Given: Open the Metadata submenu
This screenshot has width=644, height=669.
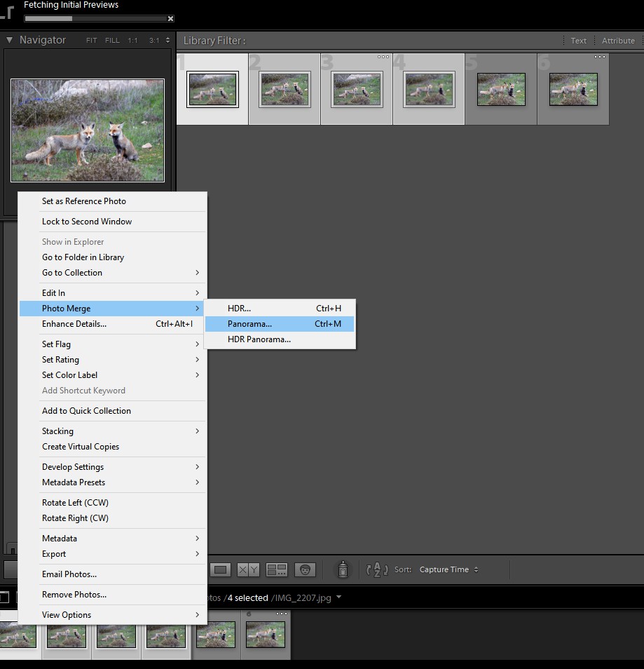Looking at the screenshot, I should point(114,539).
